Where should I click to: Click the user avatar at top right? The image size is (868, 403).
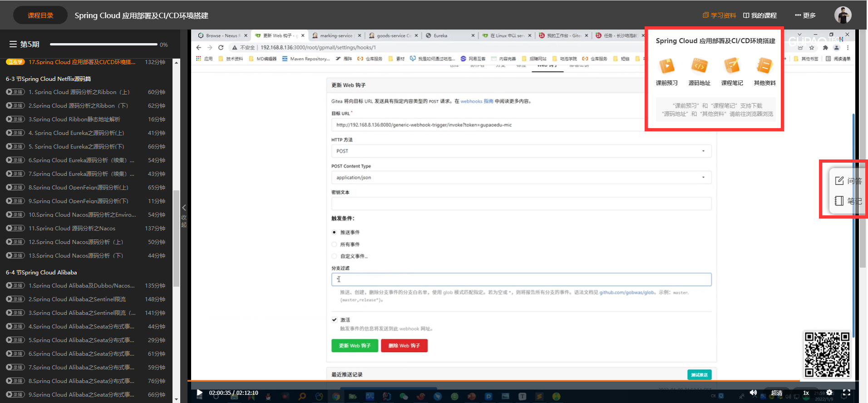coord(843,15)
